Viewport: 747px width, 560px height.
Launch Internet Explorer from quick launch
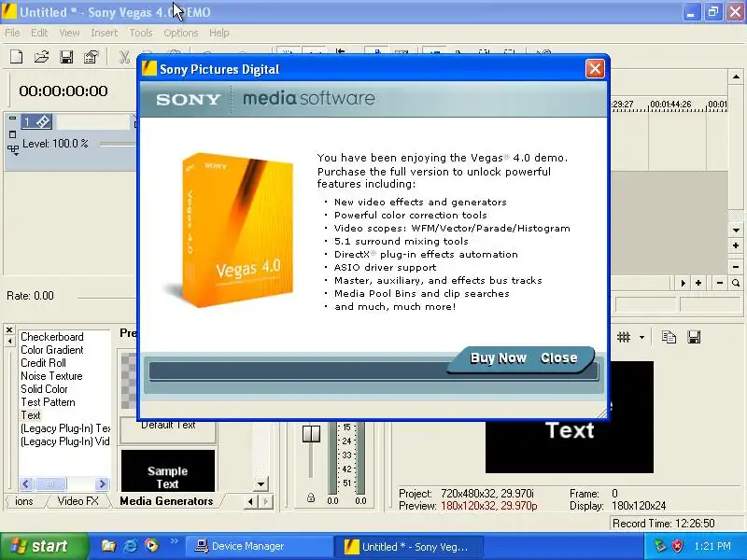tap(130, 546)
